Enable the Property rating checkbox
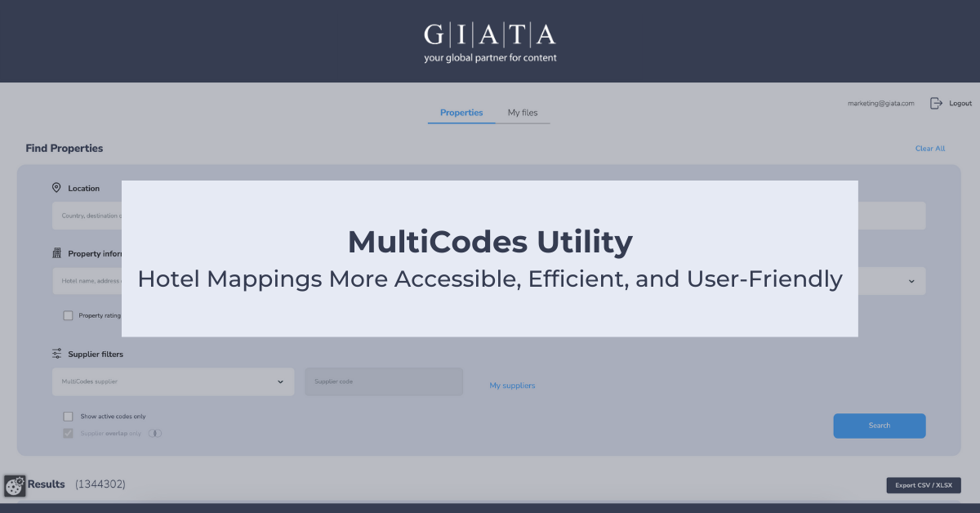Viewport: 980px width, 513px height. [68, 315]
